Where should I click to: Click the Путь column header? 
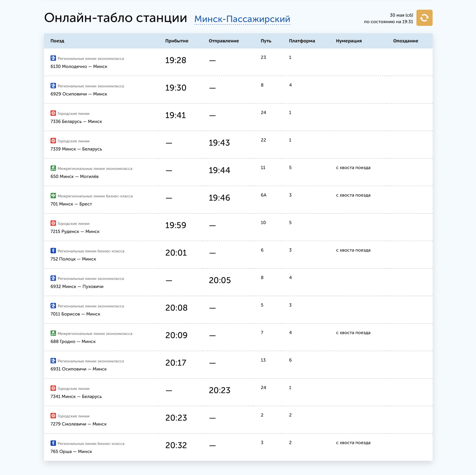pos(266,41)
